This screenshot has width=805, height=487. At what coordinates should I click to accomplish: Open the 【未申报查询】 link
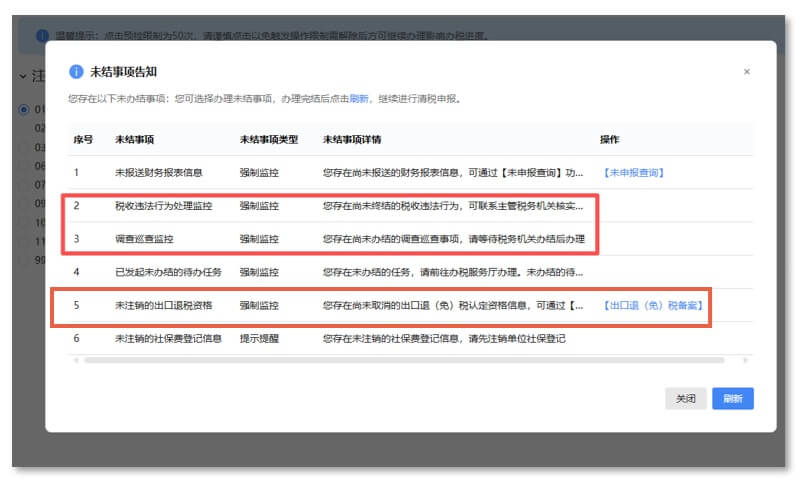634,172
